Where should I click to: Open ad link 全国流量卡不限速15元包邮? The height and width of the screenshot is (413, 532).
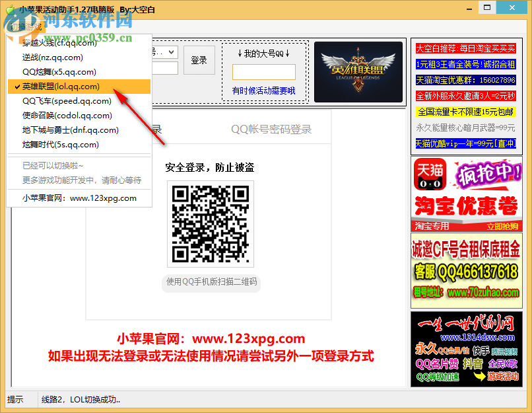pos(466,112)
